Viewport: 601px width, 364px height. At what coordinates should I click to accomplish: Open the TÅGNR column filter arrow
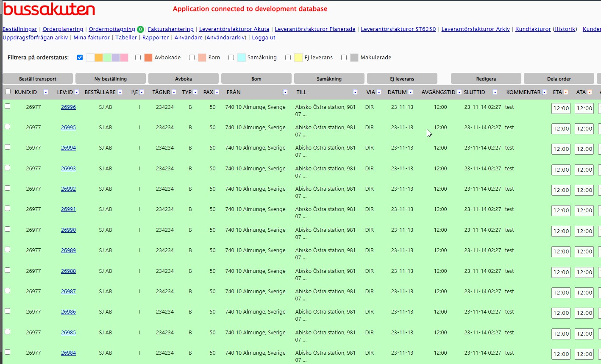coord(174,92)
